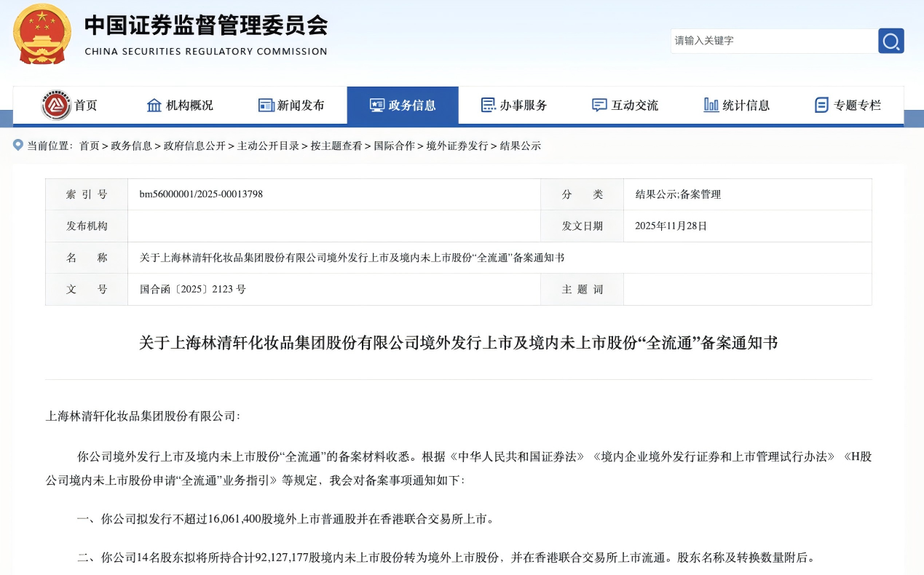Open 政府信息公开 breadcrumb link
924x575 pixels.
(x=194, y=146)
